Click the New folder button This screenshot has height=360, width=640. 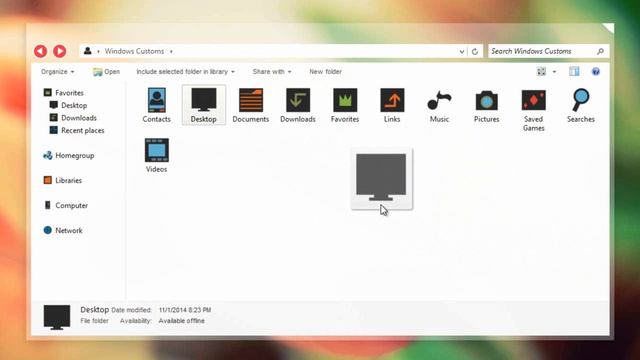325,71
